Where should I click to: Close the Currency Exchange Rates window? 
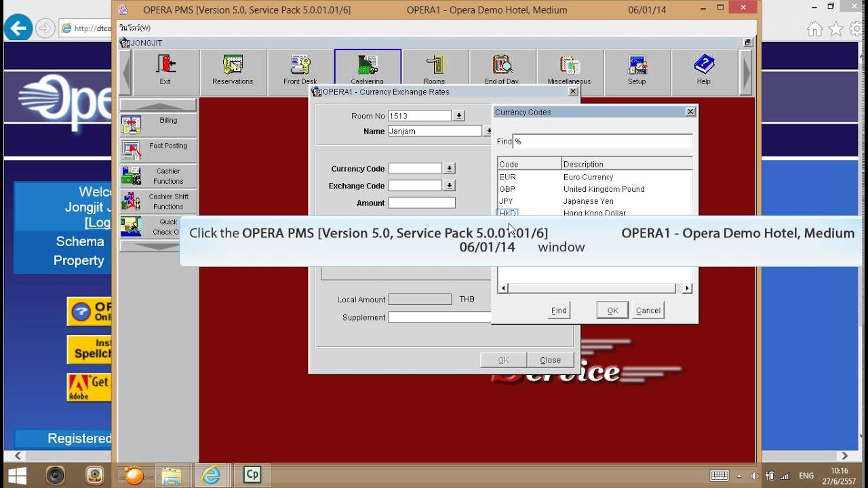(x=573, y=91)
